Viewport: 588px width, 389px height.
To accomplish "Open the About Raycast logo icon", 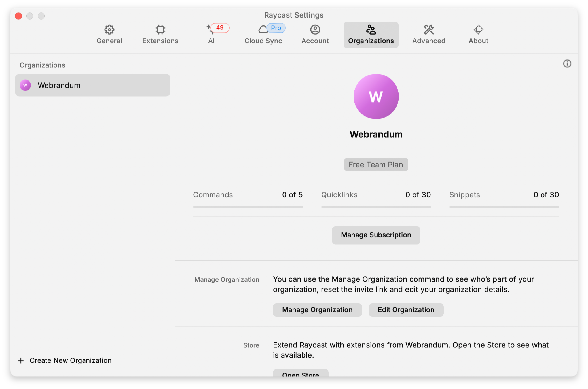I will (x=478, y=29).
